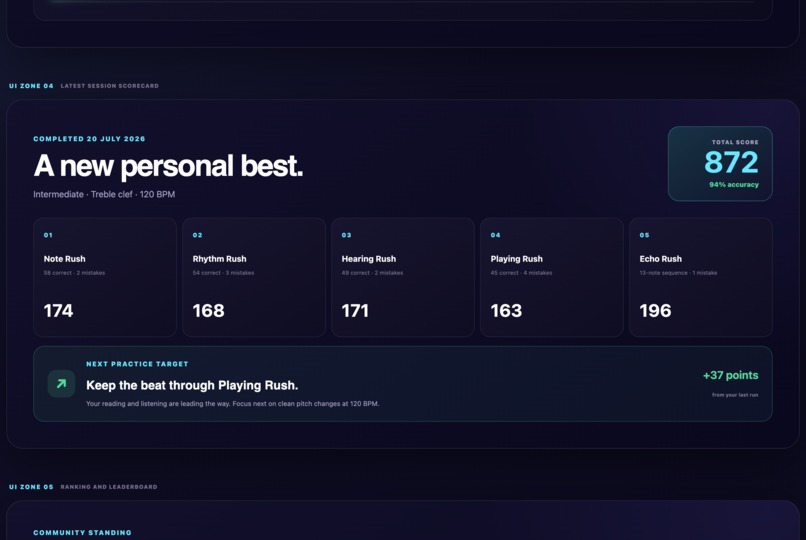This screenshot has height=540, width=806.
Task: Open the Note Rush score card
Action: pyautogui.click(x=105, y=277)
